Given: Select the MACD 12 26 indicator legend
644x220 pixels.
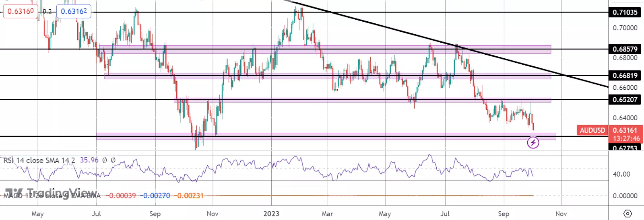Looking at the screenshot, I should click(x=52, y=196).
